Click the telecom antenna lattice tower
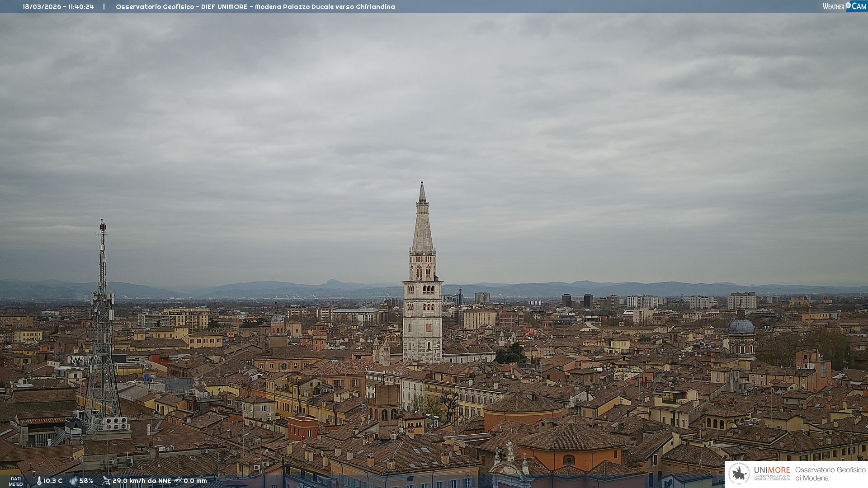The image size is (868, 488). [x=102, y=339]
